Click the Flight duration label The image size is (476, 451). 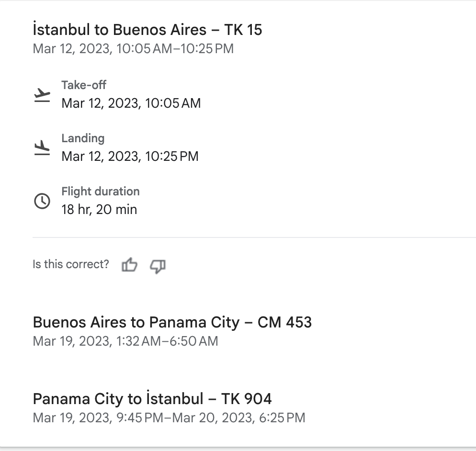click(x=101, y=192)
